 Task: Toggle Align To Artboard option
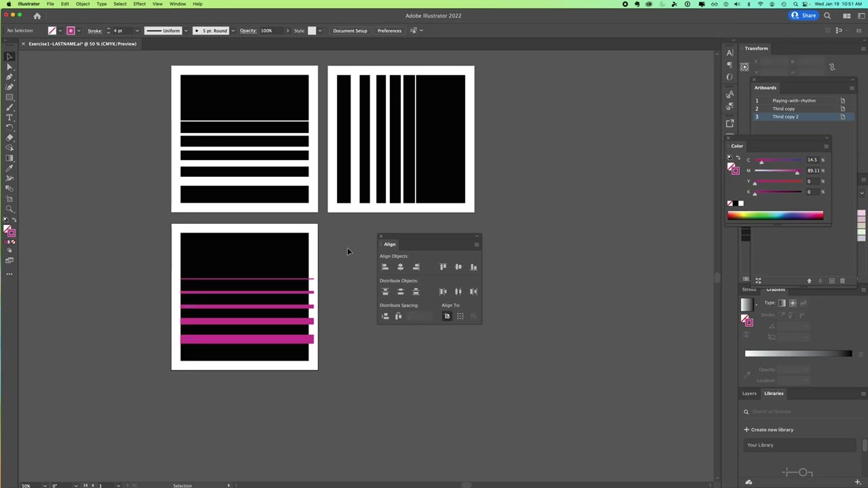447,317
